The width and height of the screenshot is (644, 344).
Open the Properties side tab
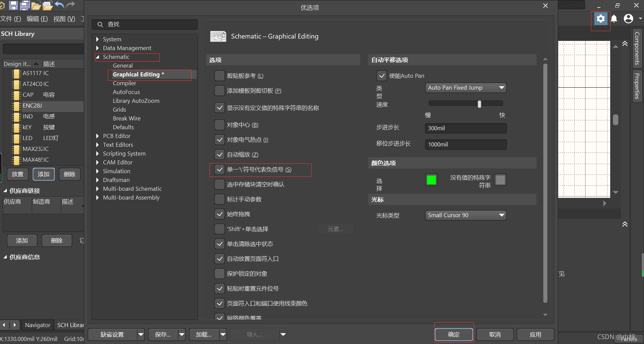(x=637, y=86)
